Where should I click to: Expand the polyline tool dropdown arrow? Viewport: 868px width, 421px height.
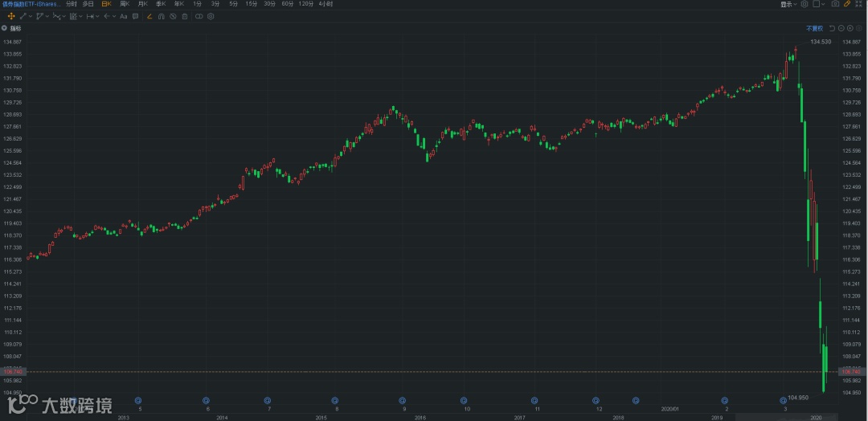tap(47, 16)
